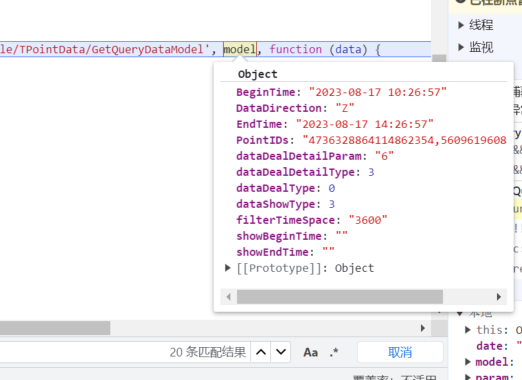The width and height of the screenshot is (522, 380).
Task: Click the "3600" value
Action: pos(368,220)
